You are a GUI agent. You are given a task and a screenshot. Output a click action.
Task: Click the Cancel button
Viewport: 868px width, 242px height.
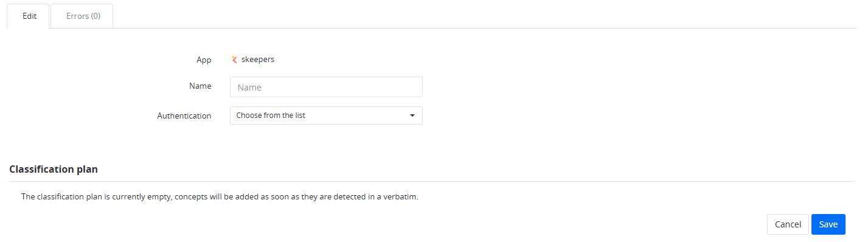click(788, 224)
